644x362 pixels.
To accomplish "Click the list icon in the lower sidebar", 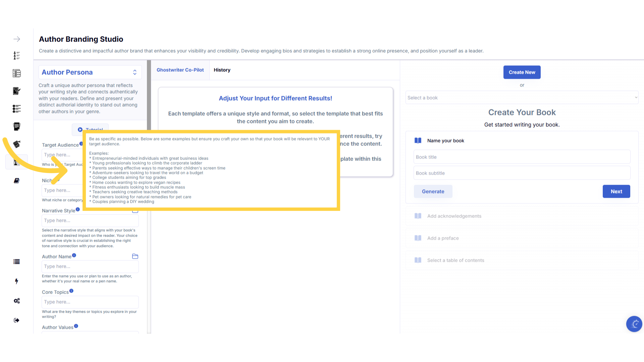I will (16, 262).
